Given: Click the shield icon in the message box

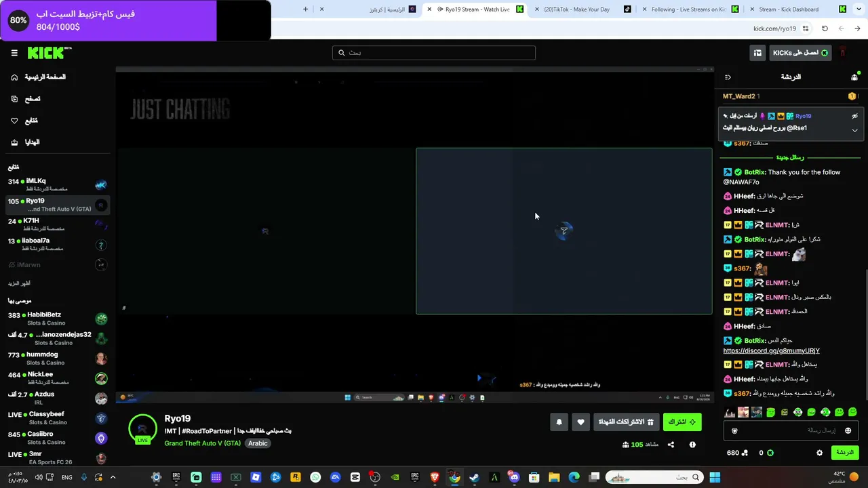Looking at the screenshot, I should click(734, 430).
